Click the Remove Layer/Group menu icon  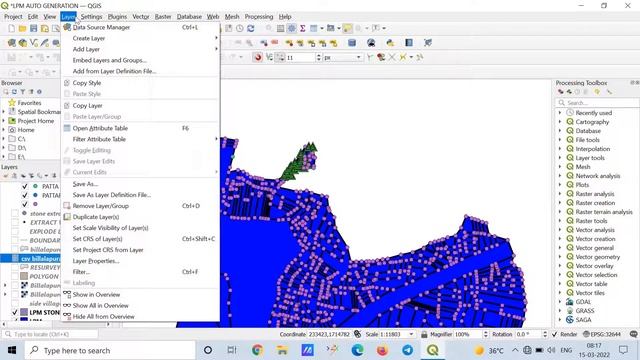(x=67, y=206)
